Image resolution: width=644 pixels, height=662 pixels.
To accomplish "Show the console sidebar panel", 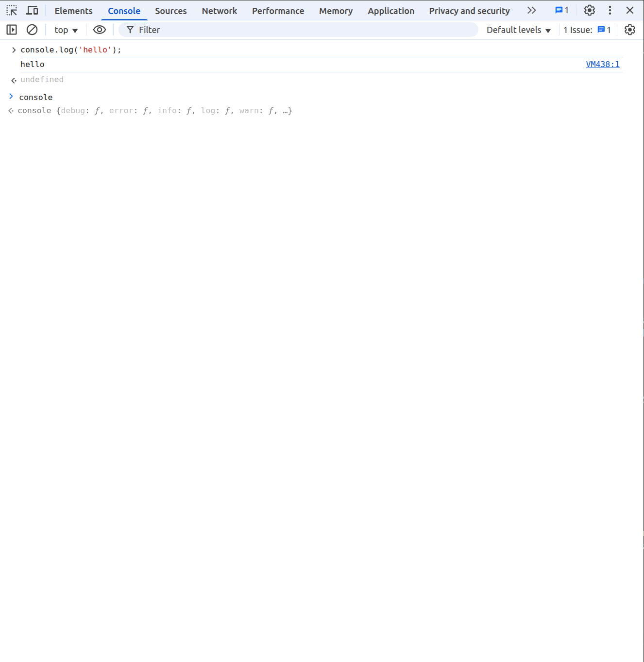I will click(12, 30).
